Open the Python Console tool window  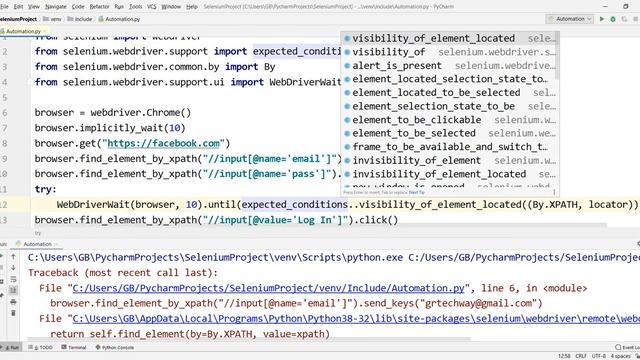115,347
